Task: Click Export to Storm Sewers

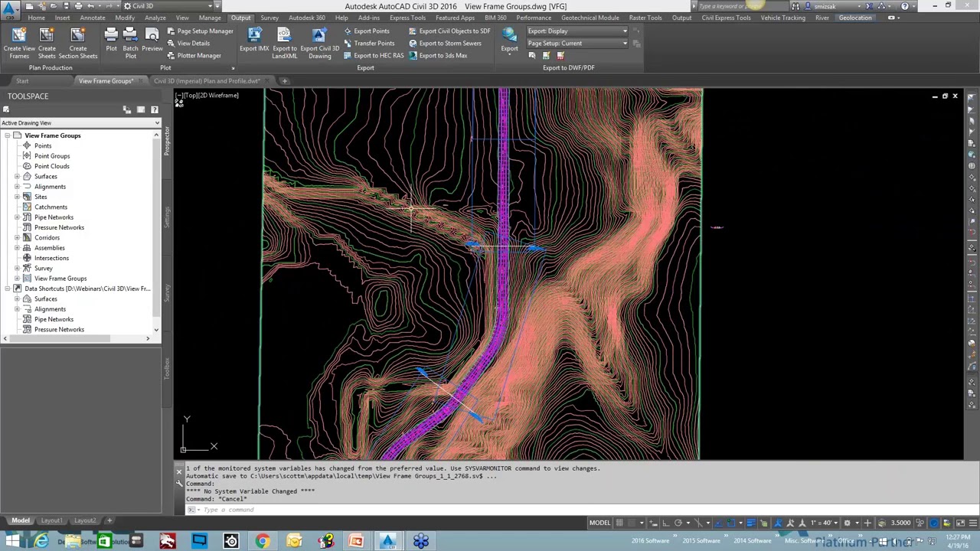Action: [x=445, y=44]
